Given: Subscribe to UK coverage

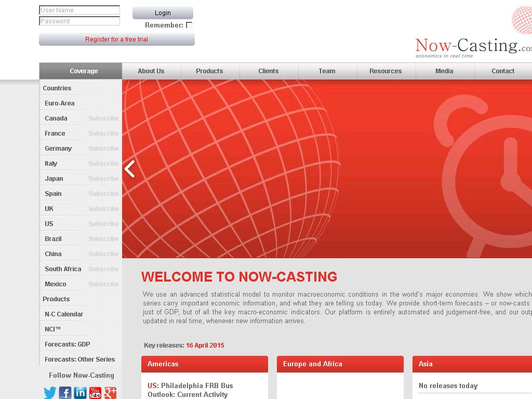Looking at the screenshot, I should tap(103, 209).
